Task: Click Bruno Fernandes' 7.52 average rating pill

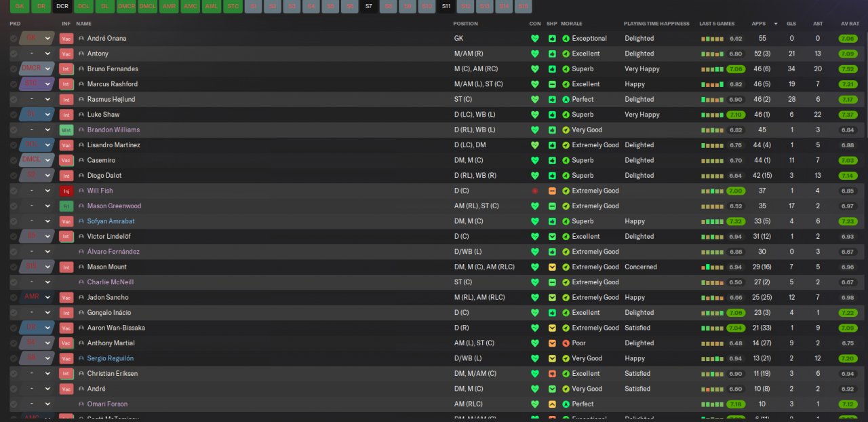Action: pos(848,69)
